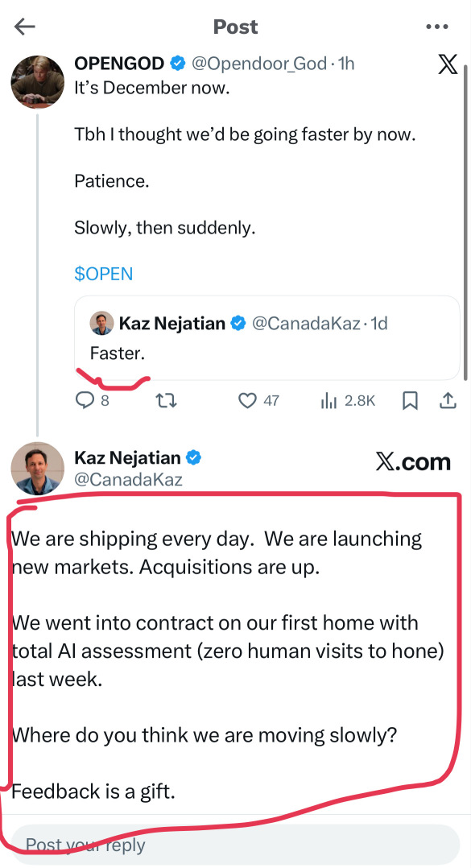View post analytics bar chart icon
The width and height of the screenshot is (471, 868).
328,400
